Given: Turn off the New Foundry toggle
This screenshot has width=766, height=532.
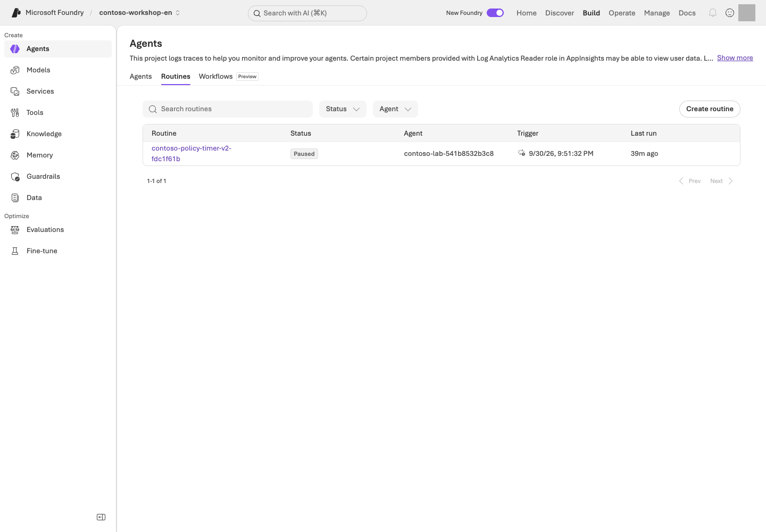Looking at the screenshot, I should (495, 13).
